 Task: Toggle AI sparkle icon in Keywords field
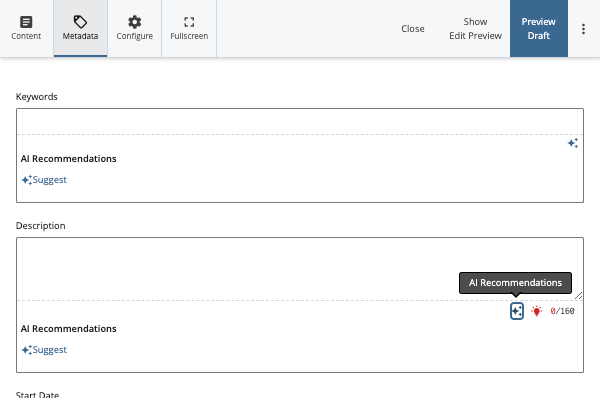(573, 144)
